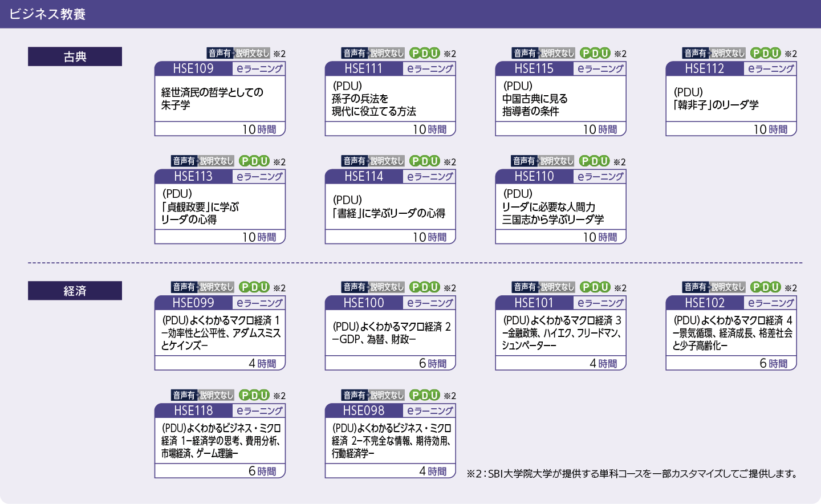This screenshot has width=821, height=504.
Task: Click title よくわかるマクロ経済 2 GDP、為替、財政
Action: pyautogui.click(x=391, y=333)
